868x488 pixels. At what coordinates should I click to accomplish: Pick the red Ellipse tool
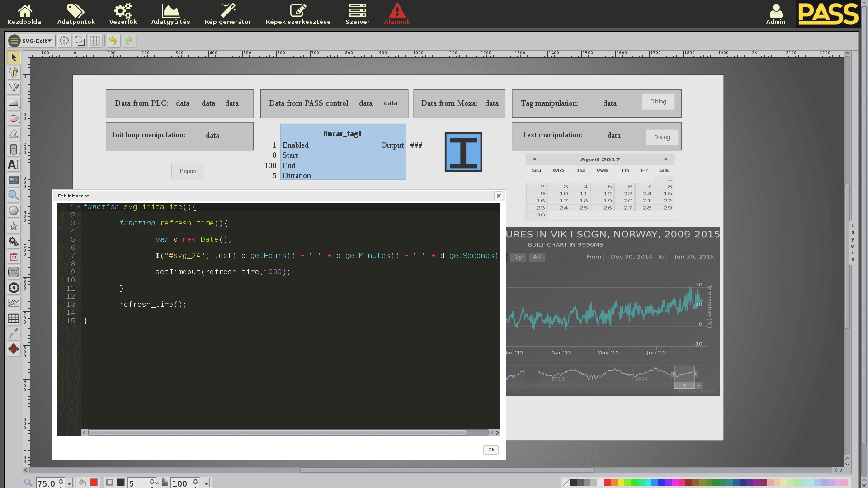pos(14,118)
